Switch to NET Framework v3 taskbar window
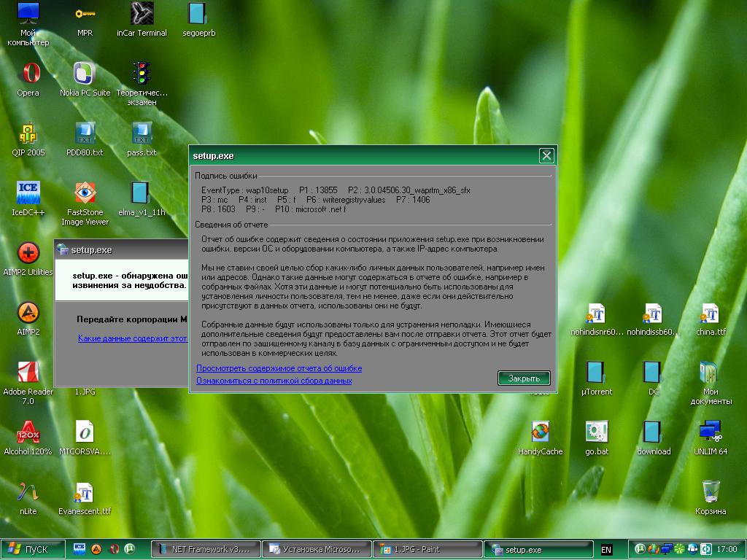 (x=206, y=549)
